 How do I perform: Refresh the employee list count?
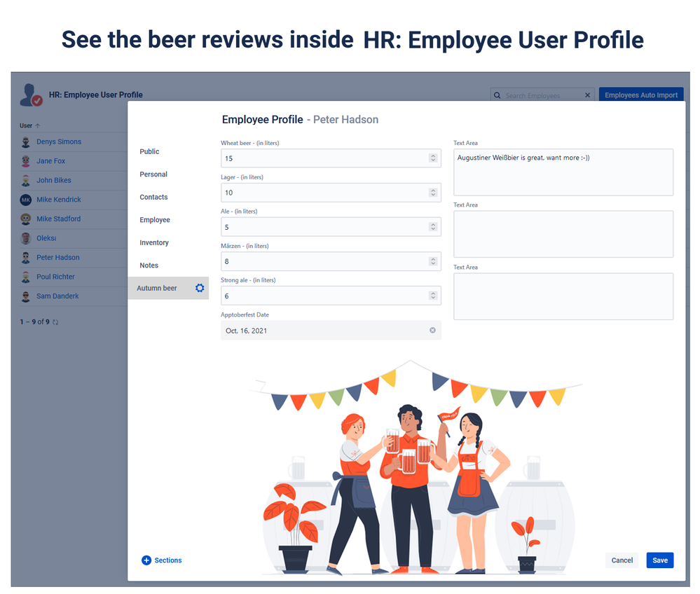coord(55,322)
